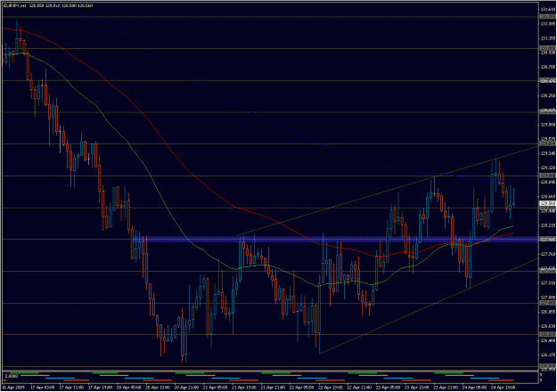Click the 127.310 price scale label
This screenshot has width=557, height=392.
click(x=548, y=283)
